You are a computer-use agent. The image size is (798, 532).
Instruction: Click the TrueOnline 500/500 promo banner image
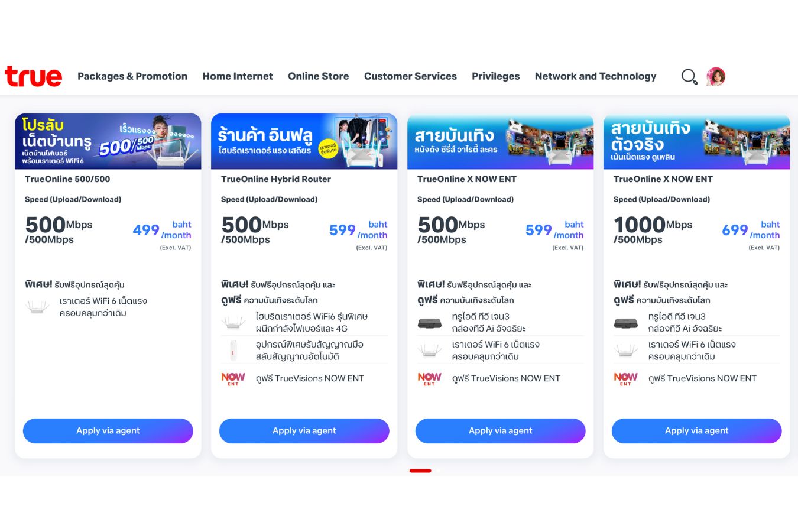tap(108, 141)
